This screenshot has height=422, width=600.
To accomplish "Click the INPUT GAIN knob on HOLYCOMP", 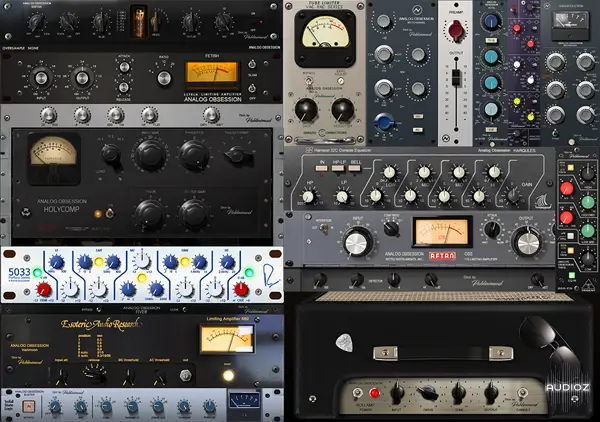I will point(150,155).
